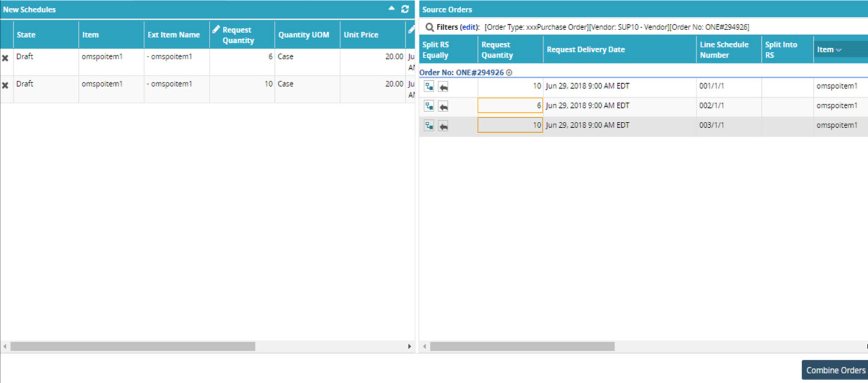Click the Filters search magnifier icon

point(429,27)
